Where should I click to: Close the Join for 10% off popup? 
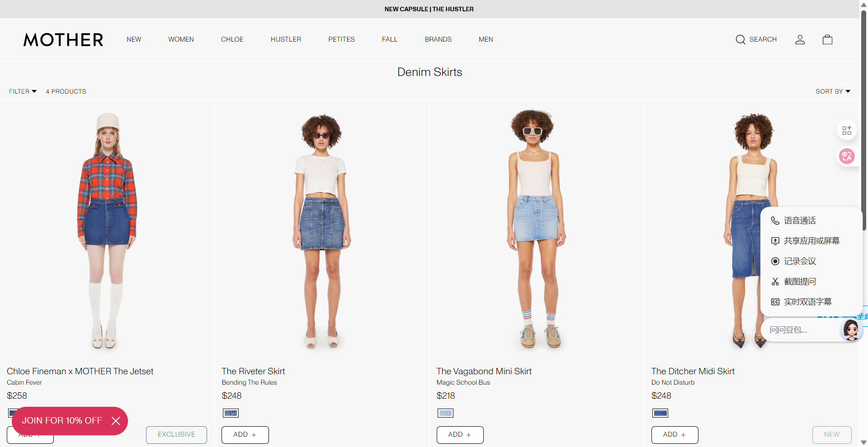pos(116,421)
